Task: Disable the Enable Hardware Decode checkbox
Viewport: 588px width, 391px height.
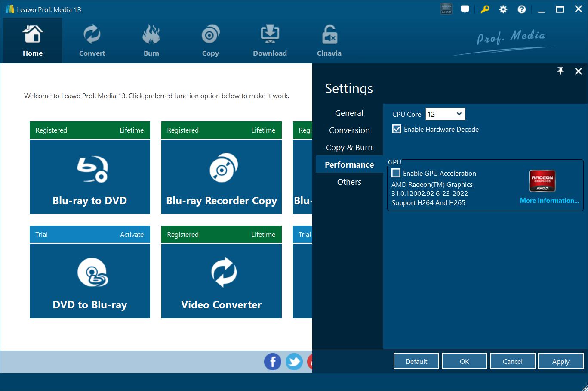Action: (x=397, y=129)
